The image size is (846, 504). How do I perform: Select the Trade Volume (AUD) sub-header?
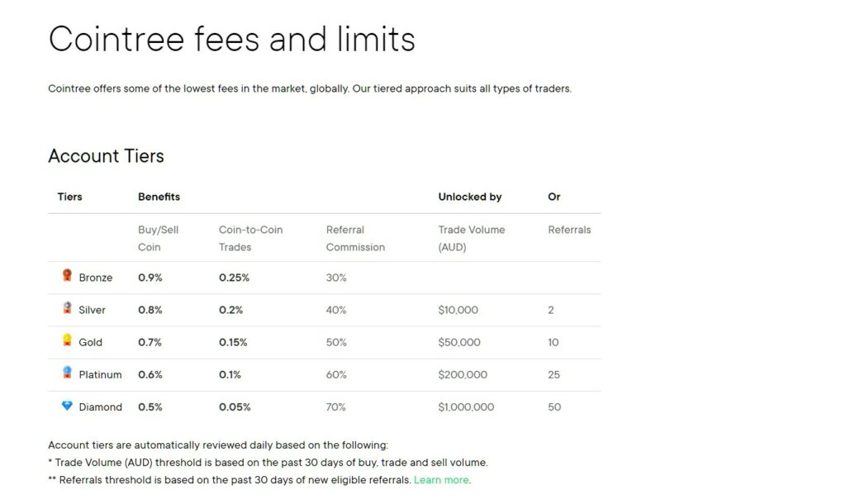[472, 239]
